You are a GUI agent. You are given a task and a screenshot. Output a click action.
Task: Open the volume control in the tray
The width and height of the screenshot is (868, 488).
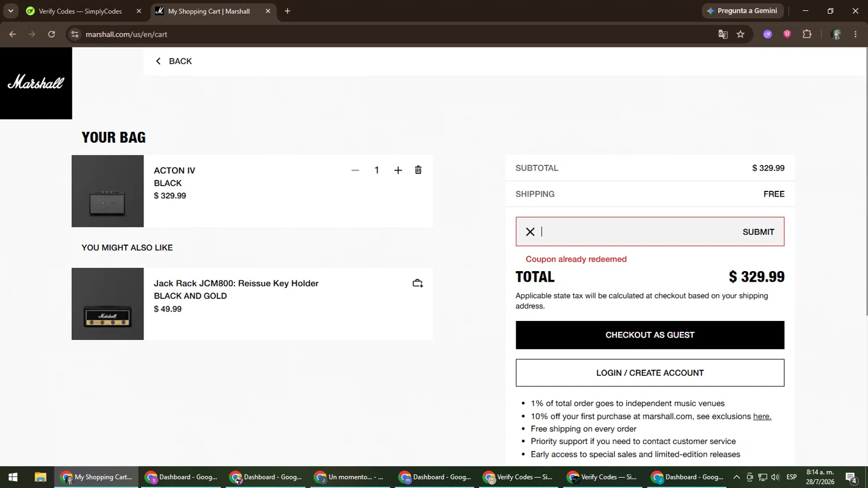pyautogui.click(x=775, y=477)
